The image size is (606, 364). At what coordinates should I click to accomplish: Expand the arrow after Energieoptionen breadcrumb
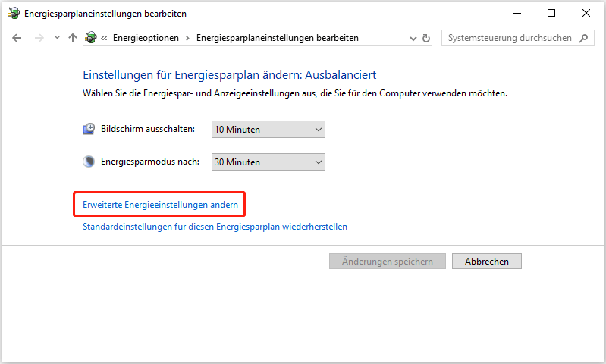coord(187,38)
